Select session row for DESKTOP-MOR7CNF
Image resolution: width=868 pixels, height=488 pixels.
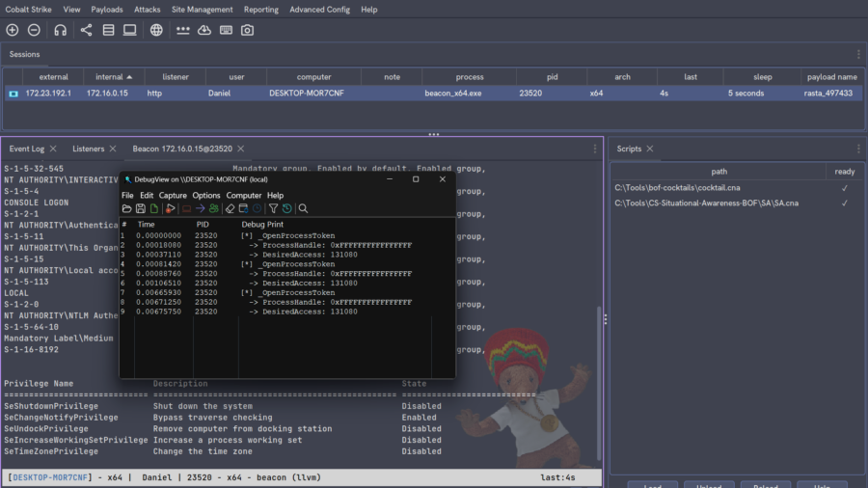coord(432,93)
